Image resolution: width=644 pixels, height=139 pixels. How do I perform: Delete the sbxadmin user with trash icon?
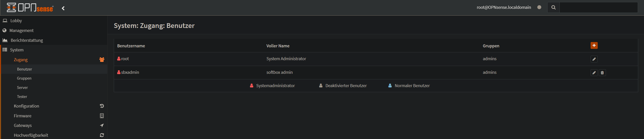[602, 73]
